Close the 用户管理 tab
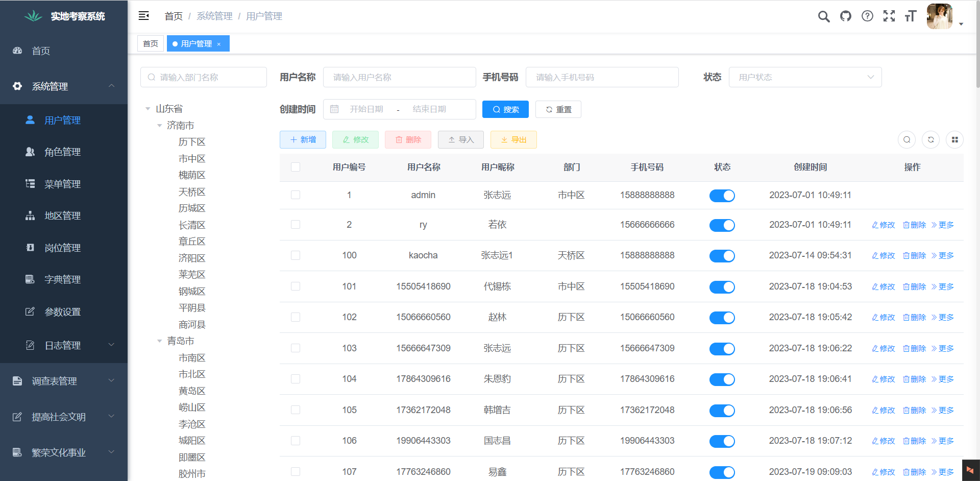980x481 pixels. click(218, 44)
